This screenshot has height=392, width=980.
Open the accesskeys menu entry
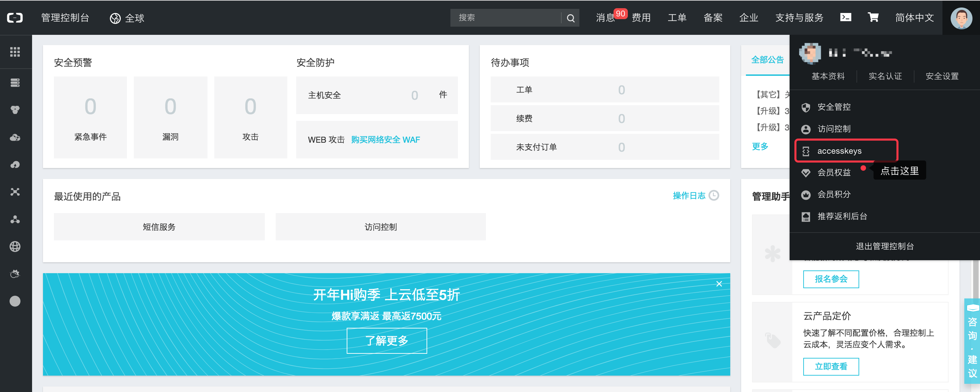846,151
